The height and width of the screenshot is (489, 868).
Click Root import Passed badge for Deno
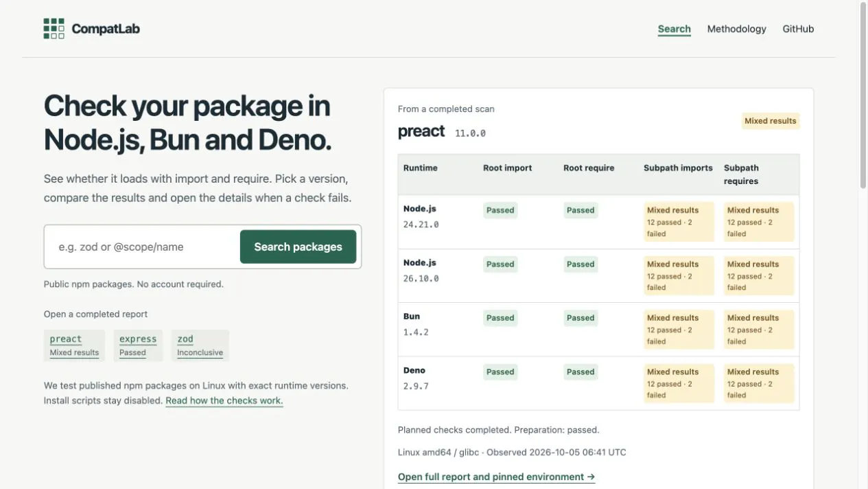[500, 372]
